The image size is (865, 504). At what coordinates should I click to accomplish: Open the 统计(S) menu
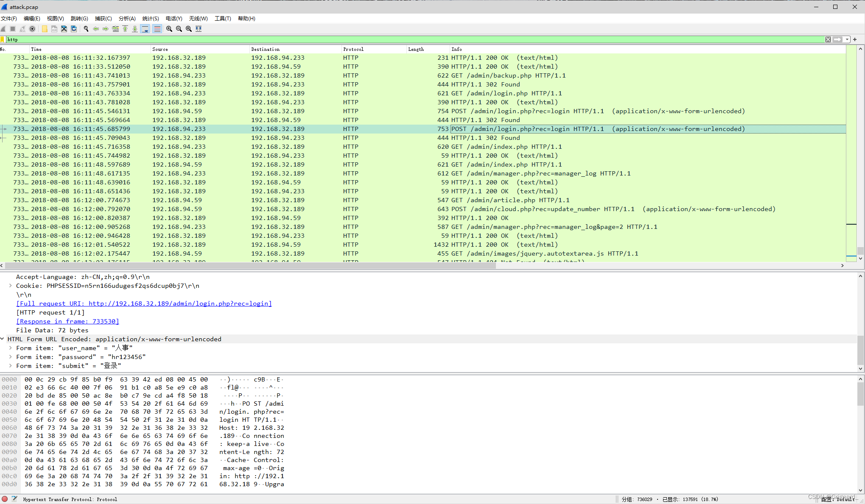tap(151, 18)
